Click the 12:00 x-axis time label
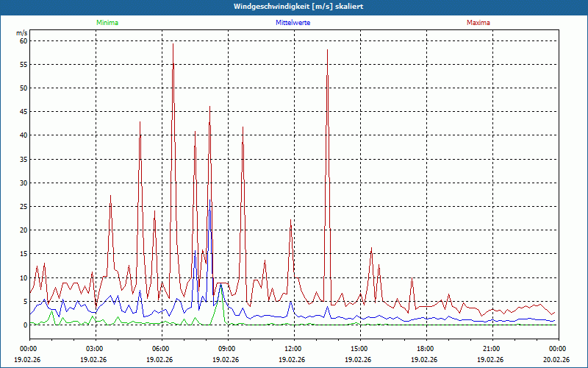 (293, 349)
